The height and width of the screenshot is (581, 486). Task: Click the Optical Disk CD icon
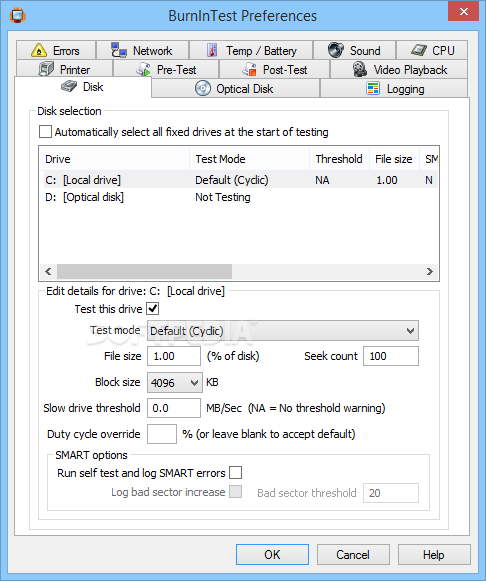(x=203, y=89)
